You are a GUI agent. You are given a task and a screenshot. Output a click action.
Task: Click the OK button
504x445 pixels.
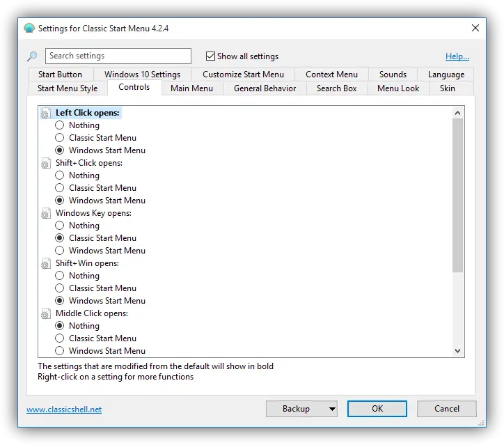377,409
